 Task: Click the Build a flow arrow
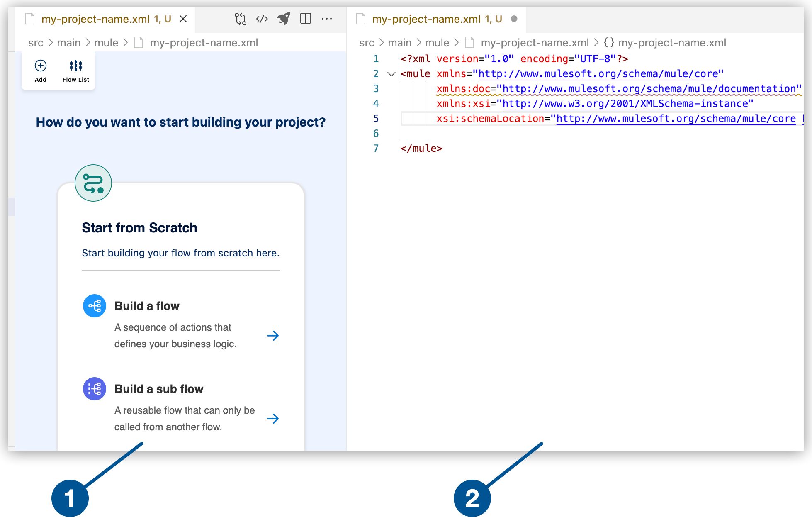coord(273,334)
